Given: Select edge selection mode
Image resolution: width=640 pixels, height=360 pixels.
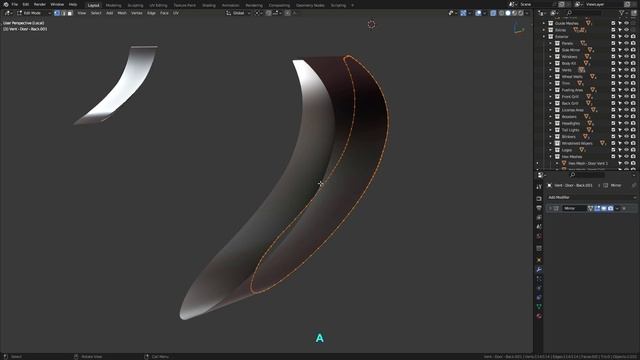Looking at the screenshot, I should (63, 13).
